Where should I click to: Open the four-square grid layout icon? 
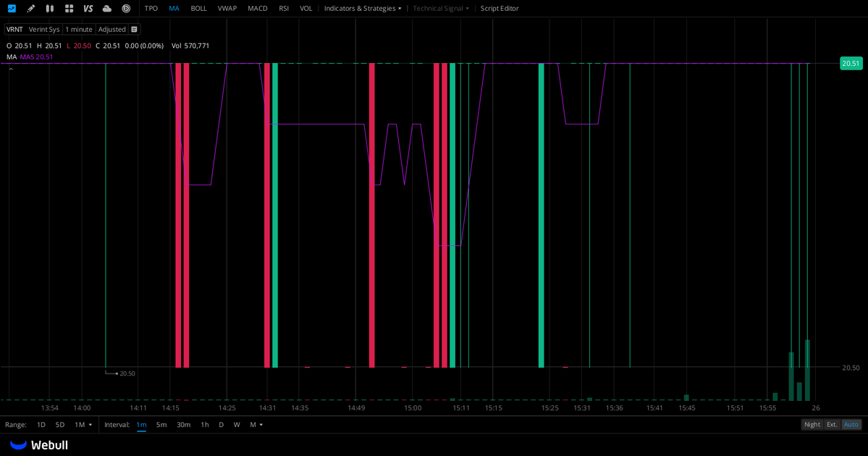[x=69, y=8]
